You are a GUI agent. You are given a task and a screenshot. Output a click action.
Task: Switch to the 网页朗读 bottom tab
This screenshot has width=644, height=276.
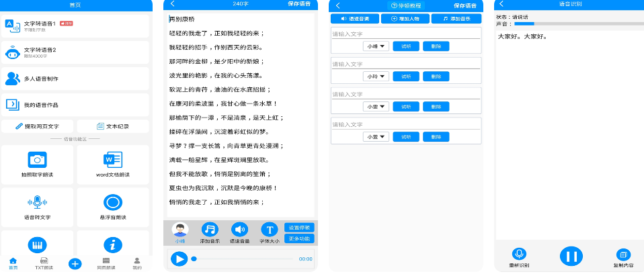coord(106,263)
